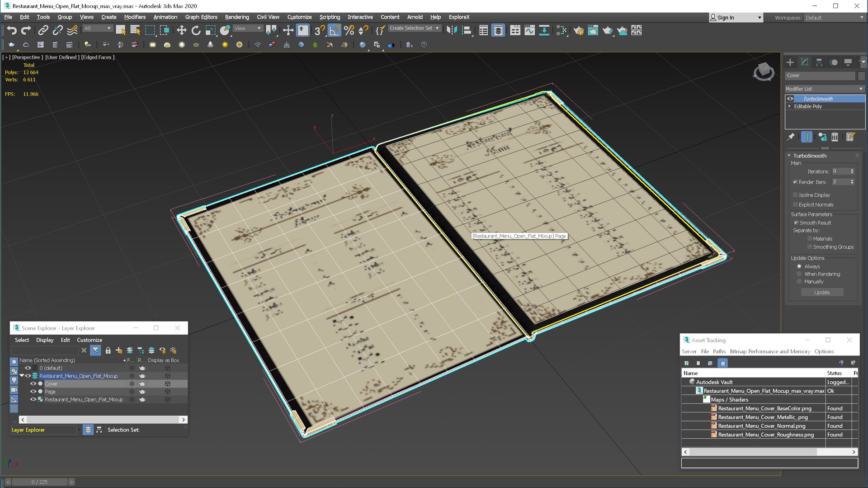
Task: Hide the Page layer eye icon
Action: [33, 392]
